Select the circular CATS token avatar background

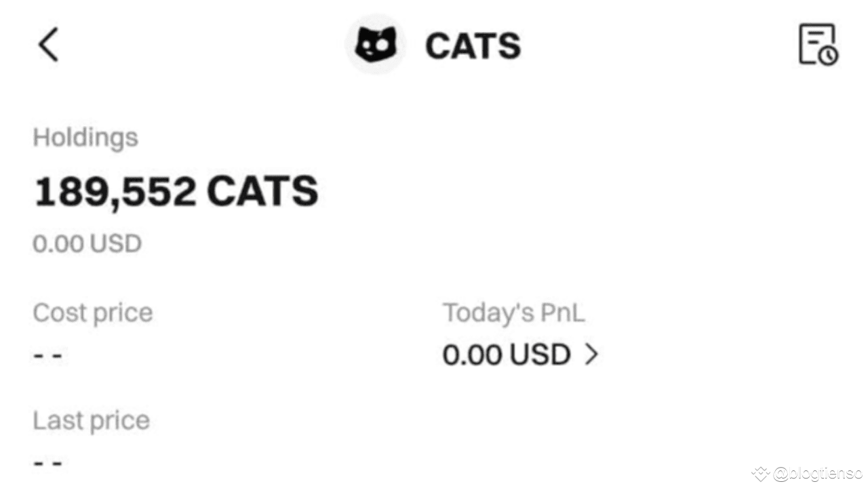[375, 43]
